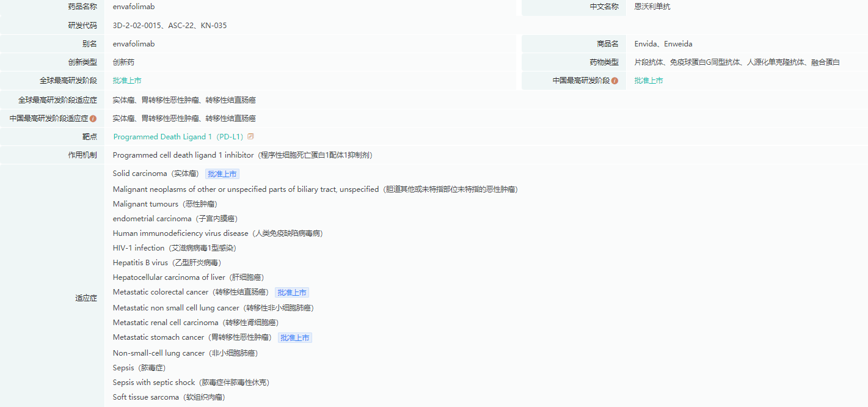Click drug type value 片段抗体、免疫球蛋白G同型抗体

point(737,62)
